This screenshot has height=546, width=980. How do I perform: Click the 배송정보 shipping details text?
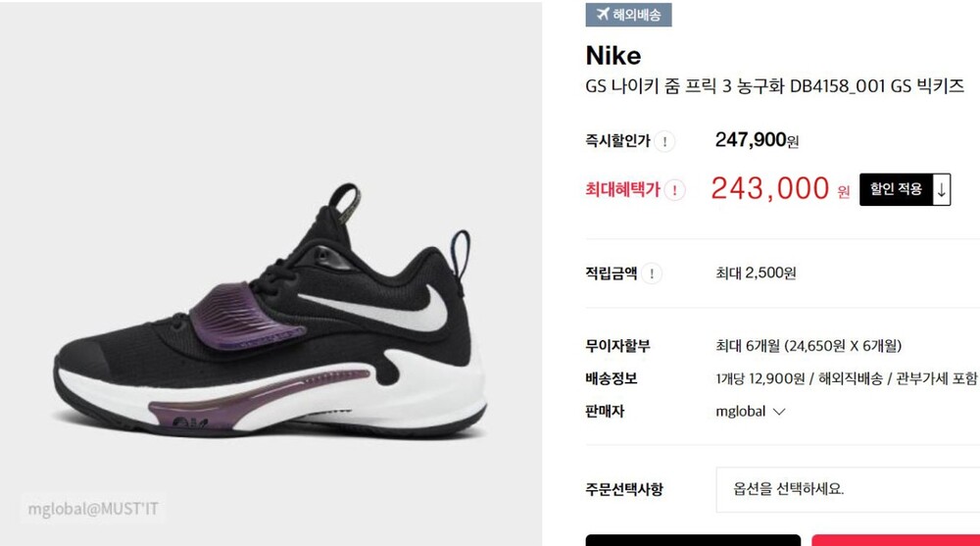[847, 378]
